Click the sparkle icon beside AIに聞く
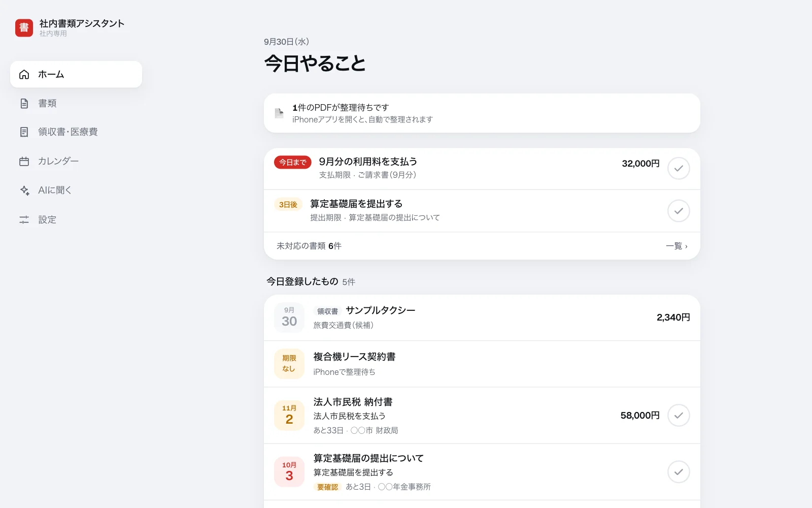The image size is (812, 508). coord(24,190)
